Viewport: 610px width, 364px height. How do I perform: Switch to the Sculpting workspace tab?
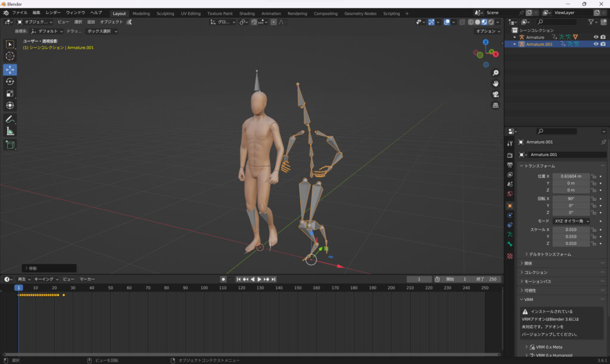point(165,13)
